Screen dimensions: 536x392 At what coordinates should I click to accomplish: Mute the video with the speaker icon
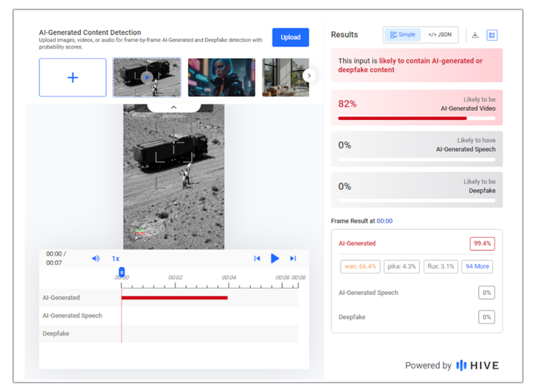coord(96,258)
